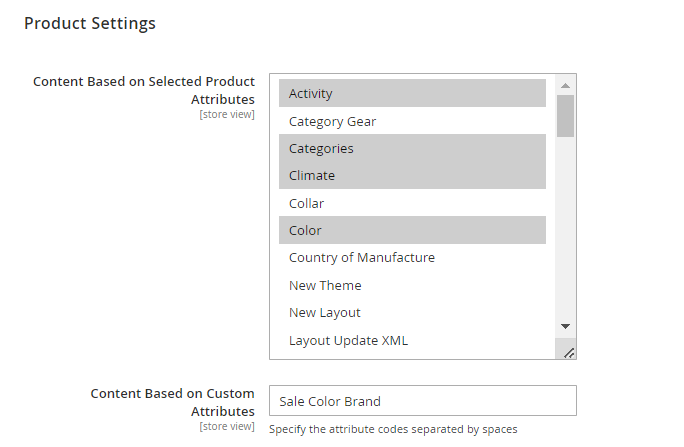
Task: Deselect the Activity attribute option
Action: click(412, 93)
